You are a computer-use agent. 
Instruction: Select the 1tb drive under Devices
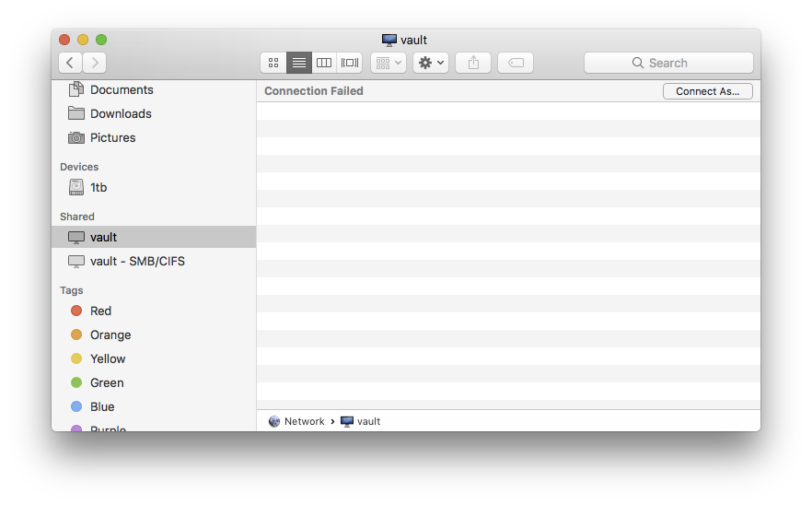click(x=153, y=187)
